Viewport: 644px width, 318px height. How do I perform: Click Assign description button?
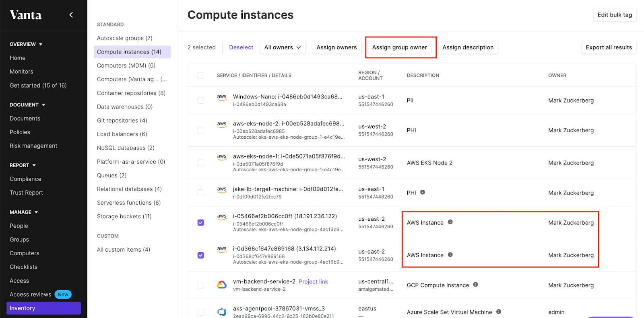pos(468,47)
